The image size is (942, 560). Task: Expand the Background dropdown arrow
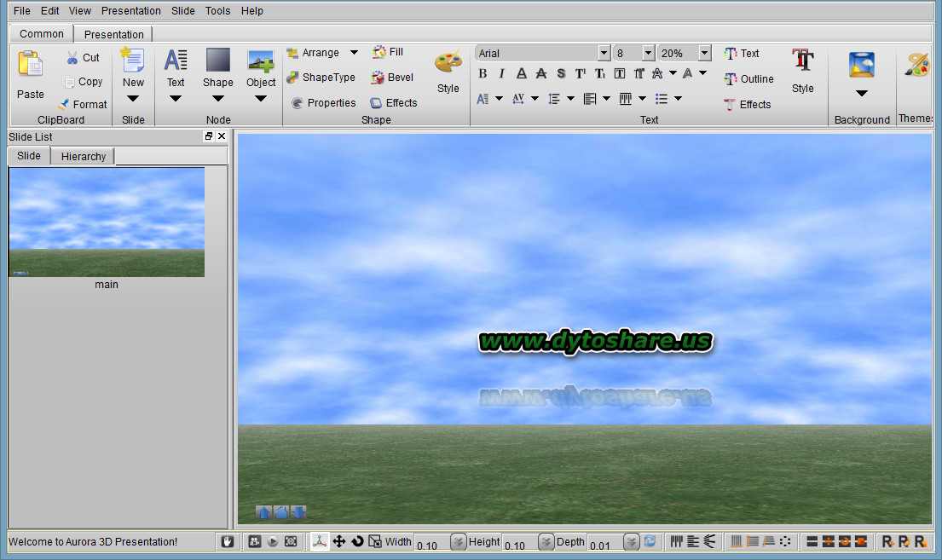(x=862, y=93)
